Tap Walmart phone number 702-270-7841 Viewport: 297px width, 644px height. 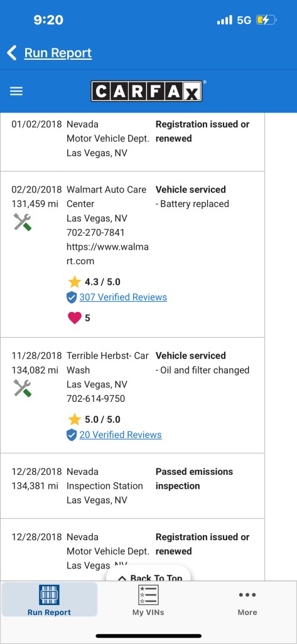(95, 233)
